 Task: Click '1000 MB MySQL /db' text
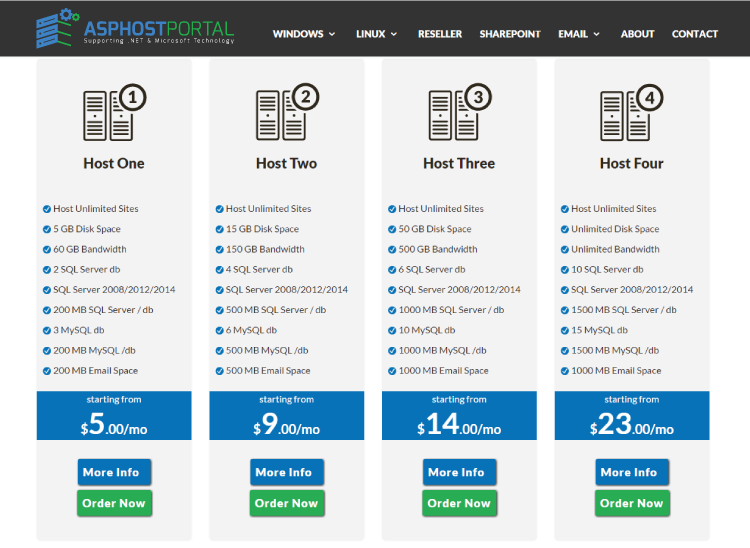pyautogui.click(x=442, y=351)
